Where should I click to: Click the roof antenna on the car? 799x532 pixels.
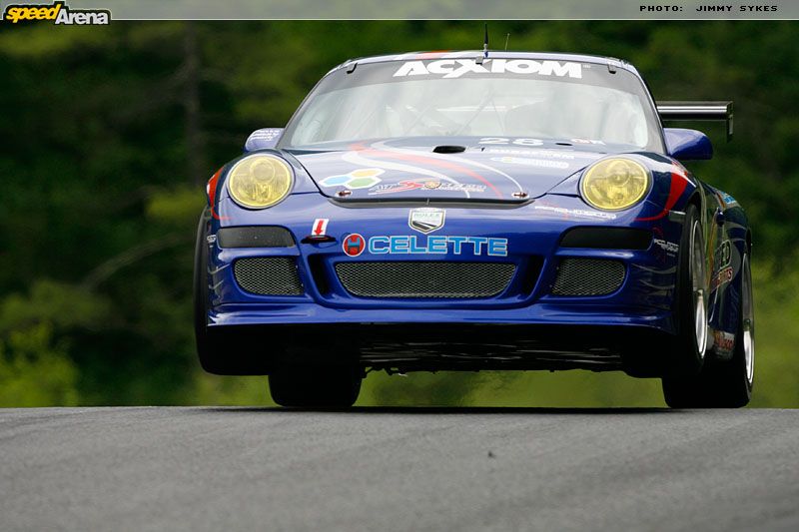tap(486, 43)
